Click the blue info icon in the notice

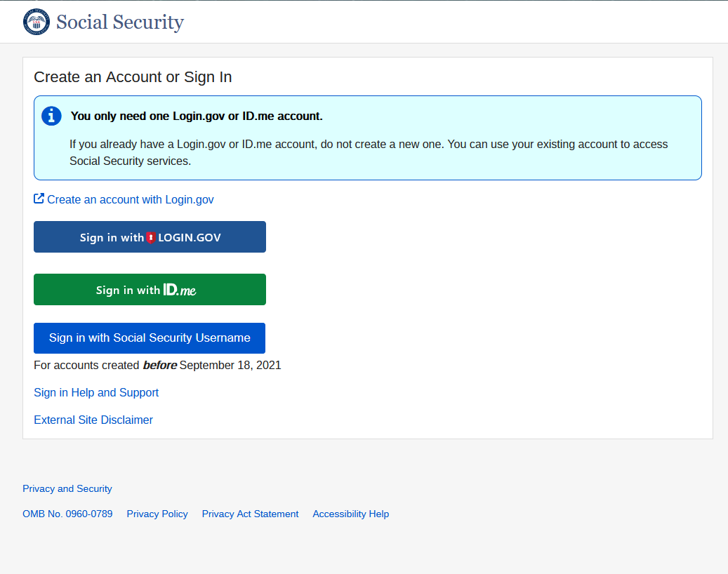(x=51, y=116)
